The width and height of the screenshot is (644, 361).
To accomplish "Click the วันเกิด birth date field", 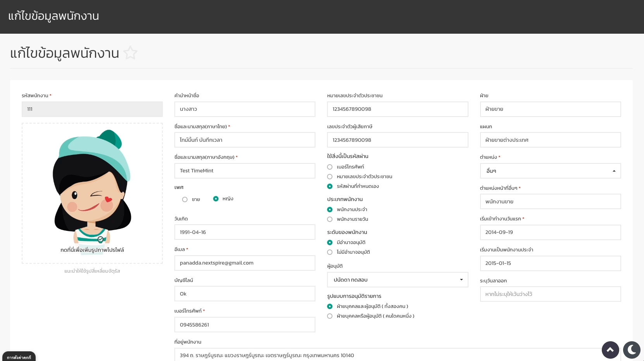I will (x=245, y=232).
